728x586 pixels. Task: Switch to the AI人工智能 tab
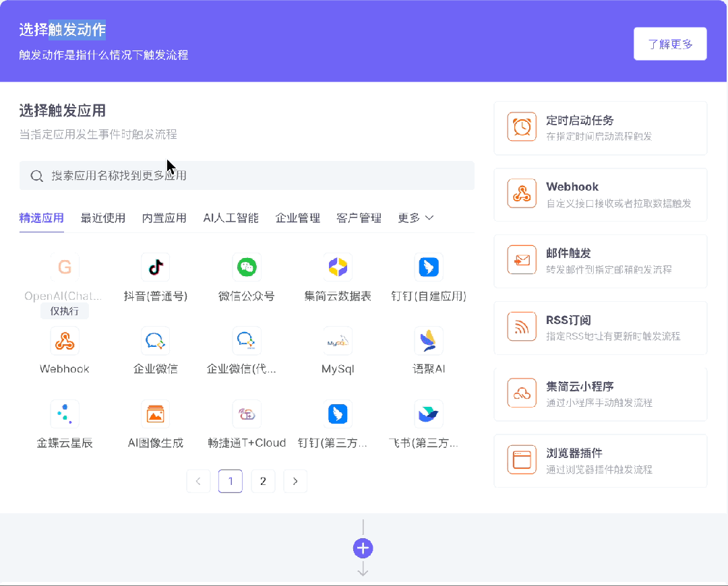(231, 218)
